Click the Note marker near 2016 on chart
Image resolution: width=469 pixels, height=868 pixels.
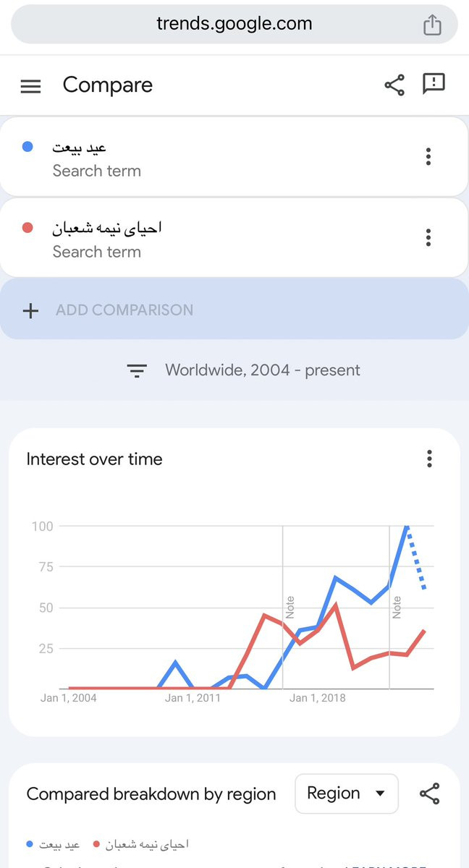pos(290,607)
